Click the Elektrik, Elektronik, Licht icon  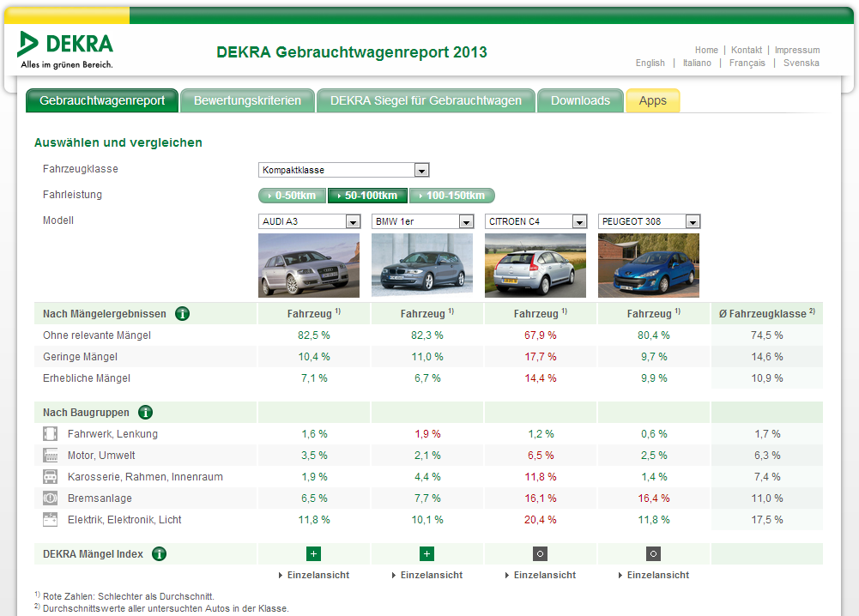coord(50,520)
